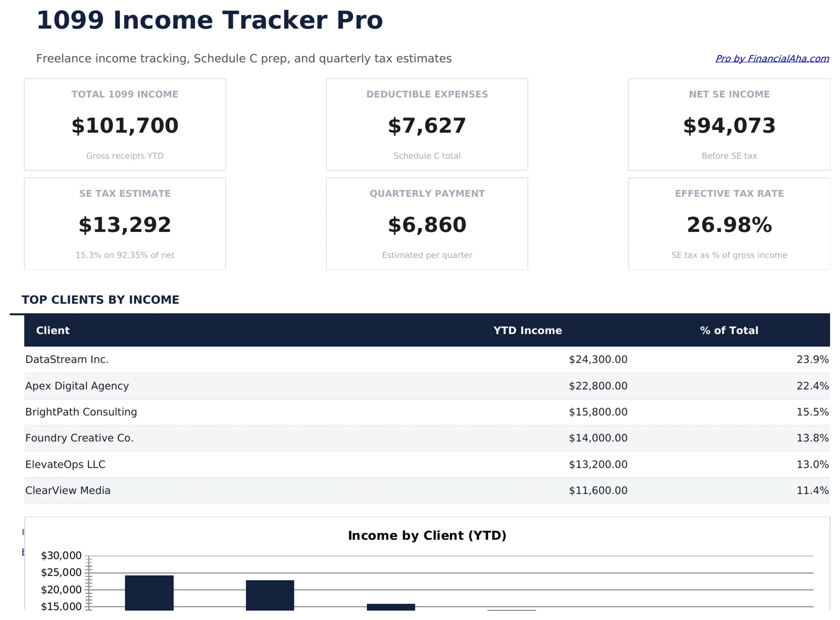The height and width of the screenshot is (620, 840).
Task: Click the Foundry Creative Co. income value
Action: pyautogui.click(x=597, y=438)
